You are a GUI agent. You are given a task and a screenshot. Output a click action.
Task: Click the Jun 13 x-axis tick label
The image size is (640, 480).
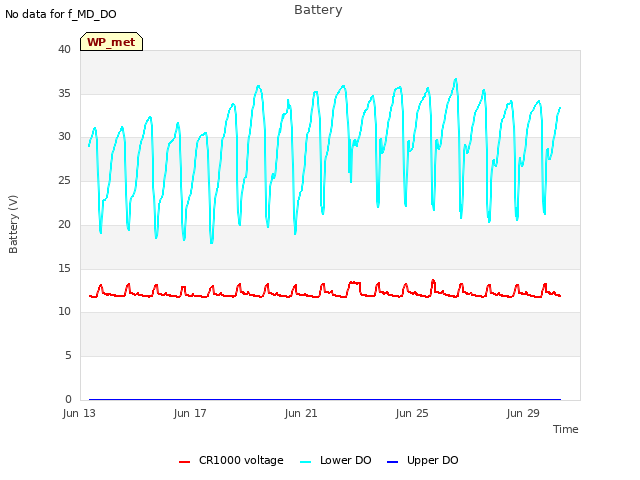(79, 413)
